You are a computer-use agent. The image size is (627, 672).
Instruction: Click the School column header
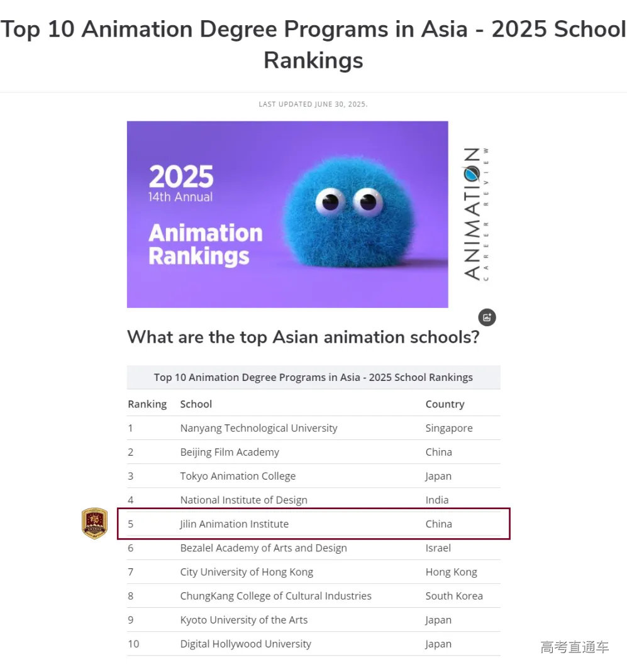pyautogui.click(x=196, y=404)
